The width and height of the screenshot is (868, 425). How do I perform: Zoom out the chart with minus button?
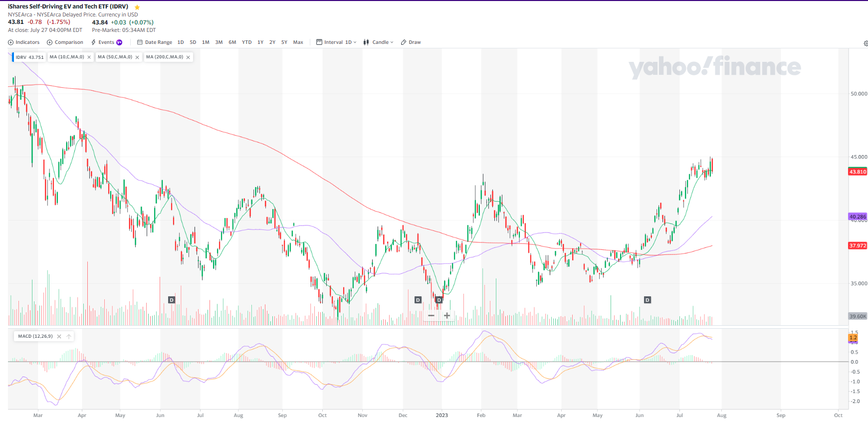click(x=431, y=316)
